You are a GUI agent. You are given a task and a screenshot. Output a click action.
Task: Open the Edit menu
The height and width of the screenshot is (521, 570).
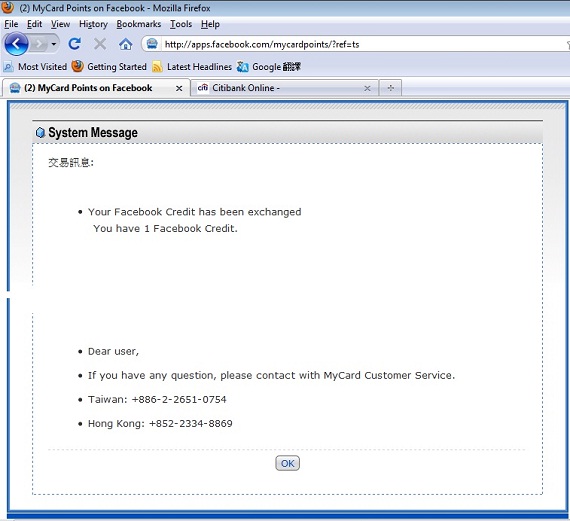tap(34, 24)
